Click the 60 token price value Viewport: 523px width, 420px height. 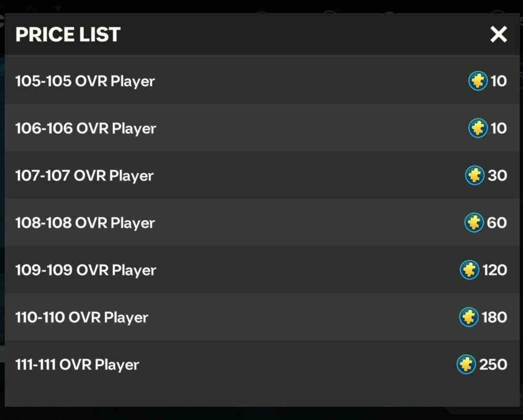click(x=496, y=223)
